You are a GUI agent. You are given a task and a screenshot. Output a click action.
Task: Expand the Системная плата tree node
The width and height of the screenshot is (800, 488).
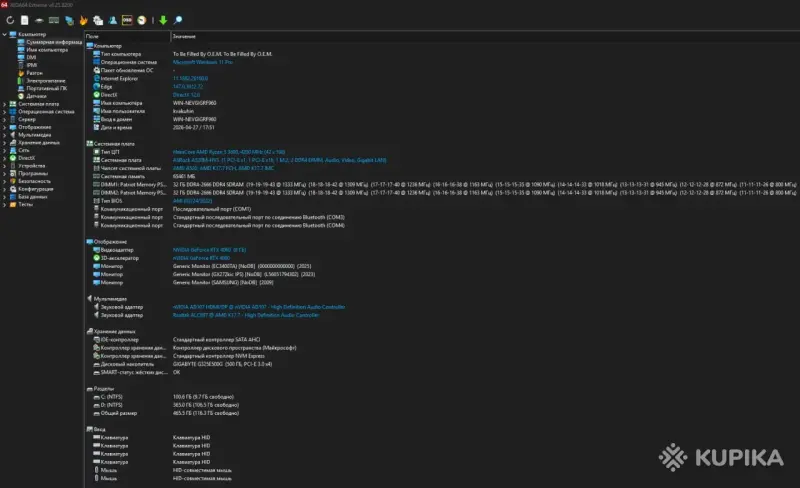pyautogui.click(x=4, y=104)
